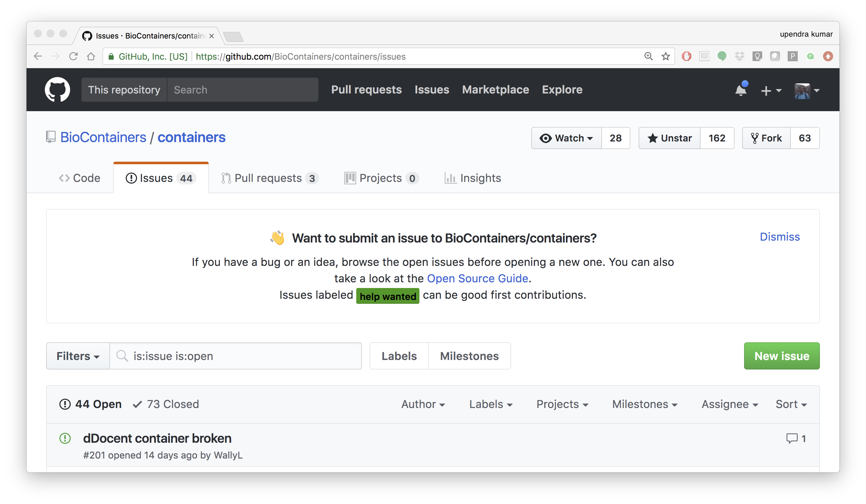866x504 pixels.
Task: Open Explore in top navigation
Action: (x=562, y=90)
